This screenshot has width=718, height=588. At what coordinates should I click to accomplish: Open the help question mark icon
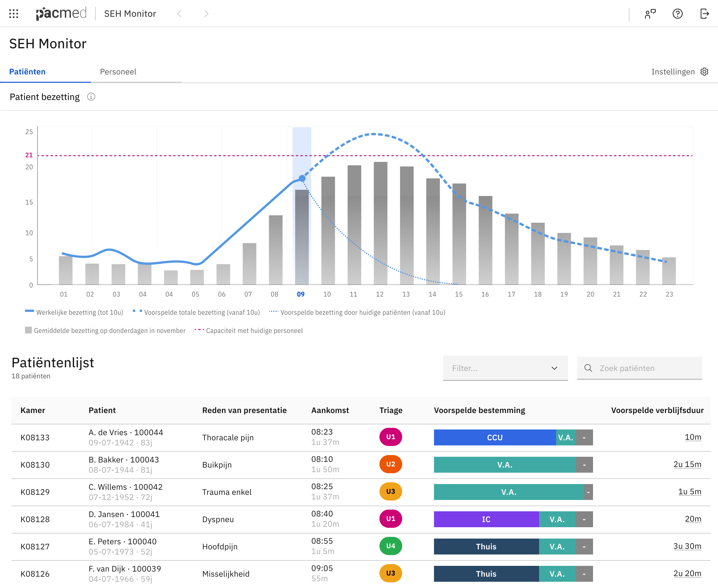pos(677,14)
